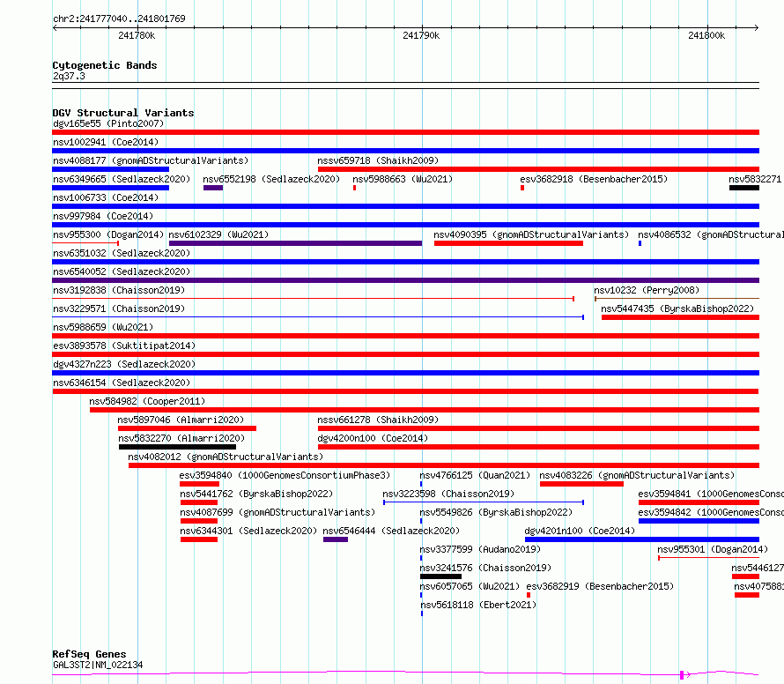Click the esv3682919 (Besenbacher2015) label
The height and width of the screenshot is (684, 784).
coord(600,586)
